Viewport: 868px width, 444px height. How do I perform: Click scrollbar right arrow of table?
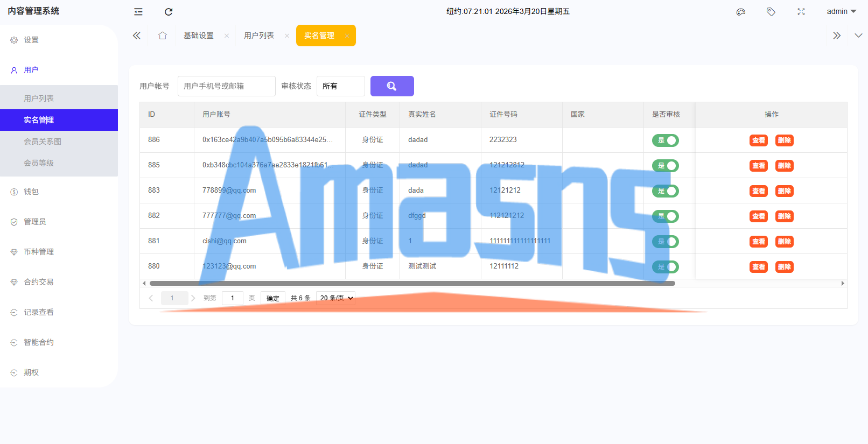(843, 283)
